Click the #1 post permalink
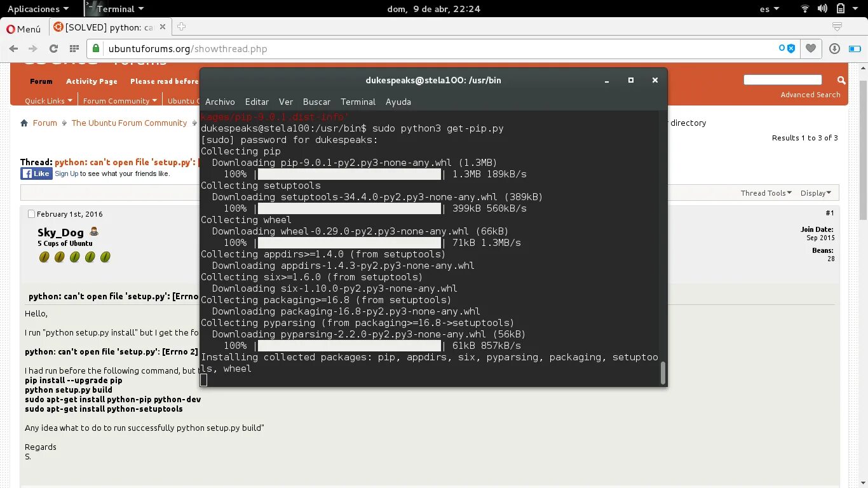Screen dimensions: 868x488 point(830,213)
